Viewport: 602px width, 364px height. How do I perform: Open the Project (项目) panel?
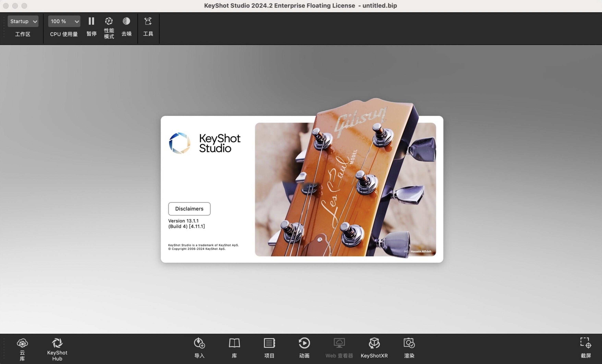(x=269, y=343)
